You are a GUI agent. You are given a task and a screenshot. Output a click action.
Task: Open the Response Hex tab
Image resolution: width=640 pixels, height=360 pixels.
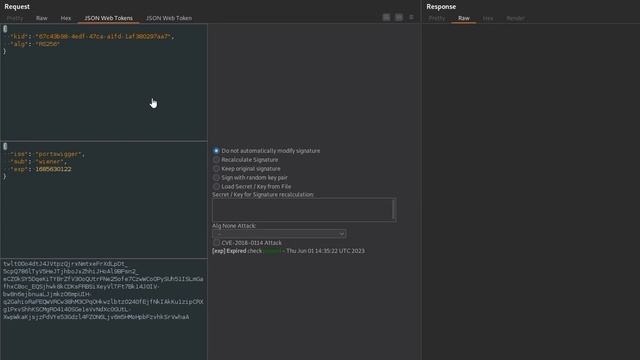[x=488, y=18]
